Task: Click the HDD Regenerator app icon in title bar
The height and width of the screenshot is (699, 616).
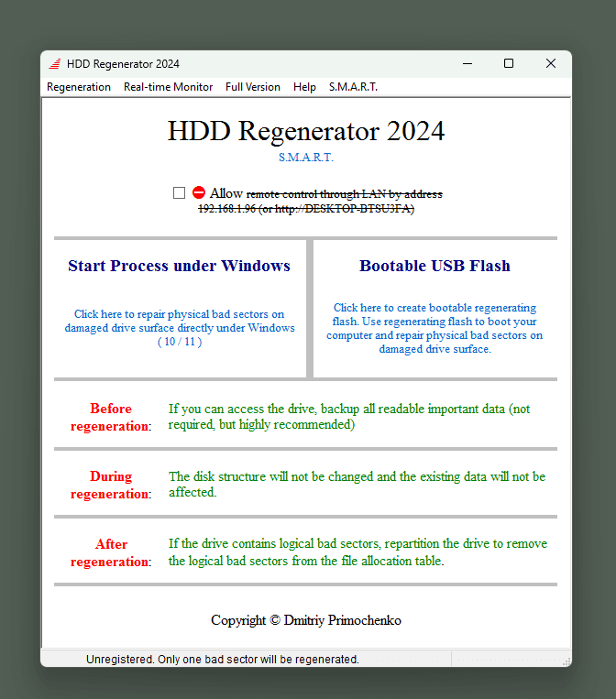Action: tap(55, 64)
